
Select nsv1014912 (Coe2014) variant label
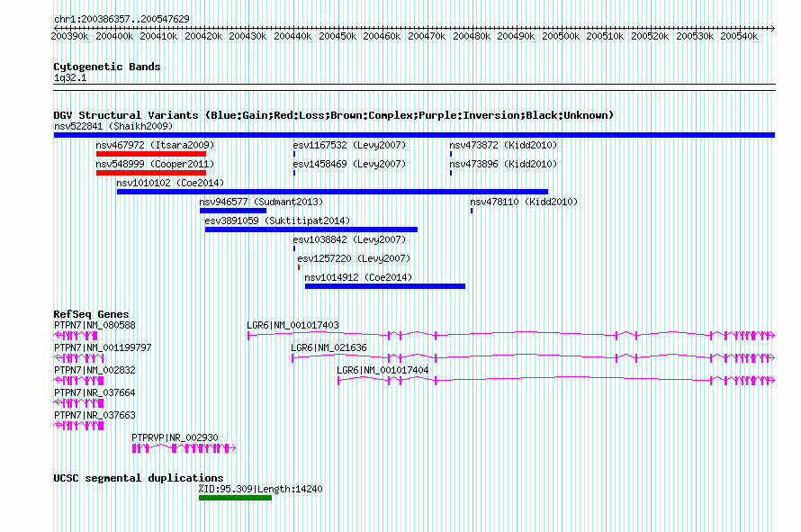click(358, 277)
